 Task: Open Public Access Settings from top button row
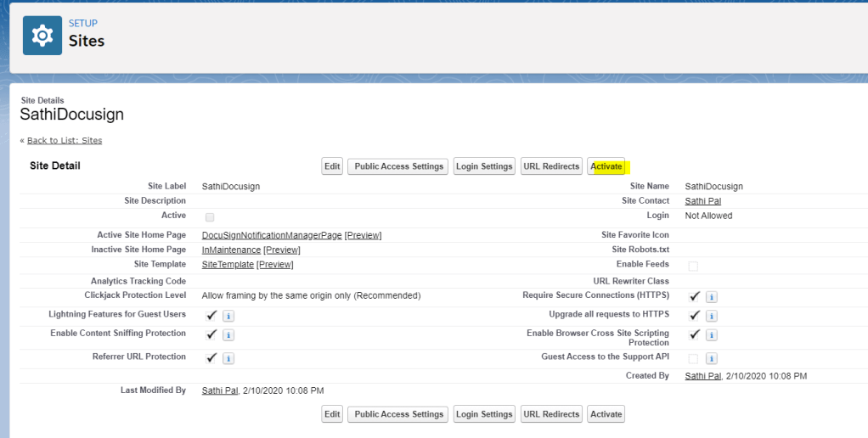[x=398, y=166]
